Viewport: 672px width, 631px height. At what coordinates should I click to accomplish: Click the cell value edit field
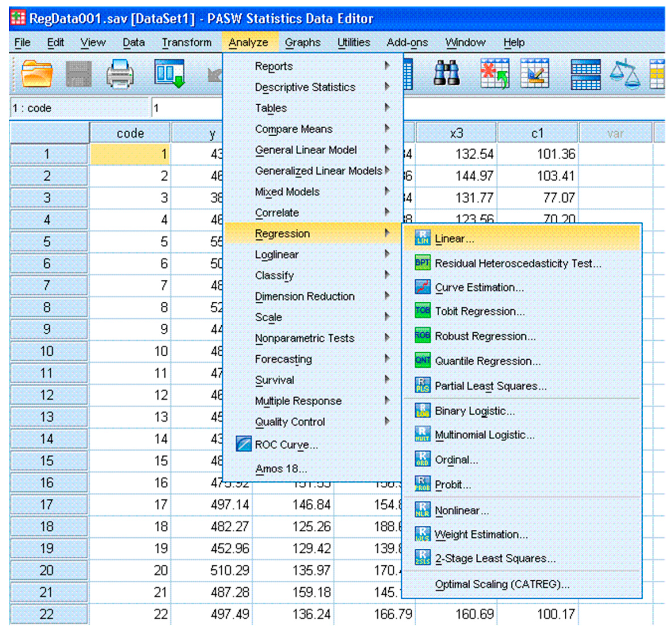(x=186, y=108)
